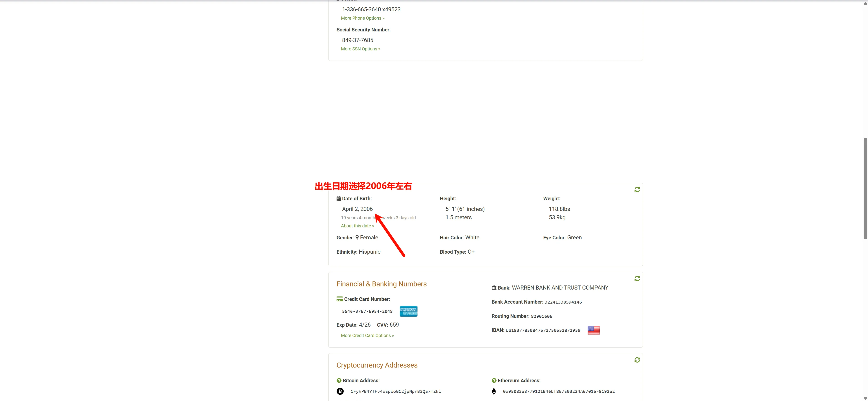The image size is (868, 401).
Task: Click the help icon next to Ethereum Address
Action: pyautogui.click(x=494, y=380)
